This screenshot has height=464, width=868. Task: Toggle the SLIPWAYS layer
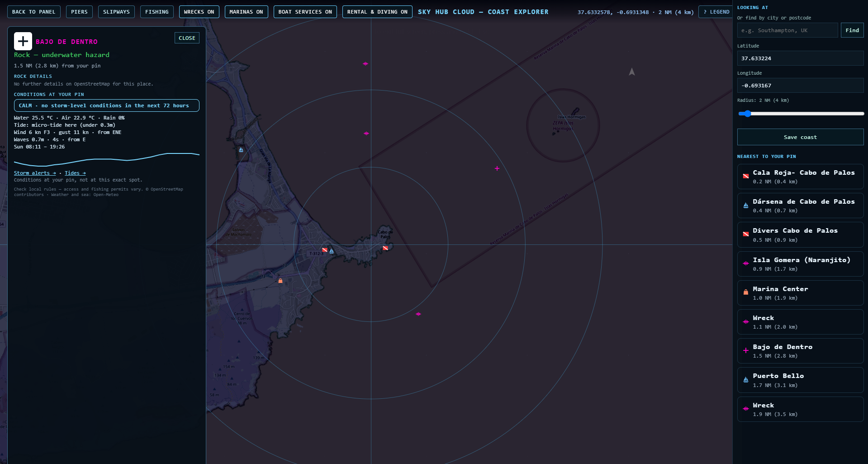116,12
